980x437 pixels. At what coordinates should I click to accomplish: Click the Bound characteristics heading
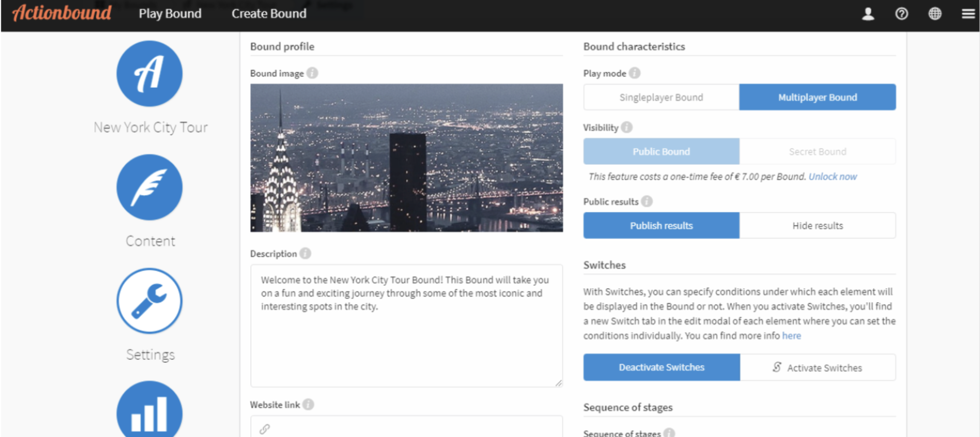634,46
